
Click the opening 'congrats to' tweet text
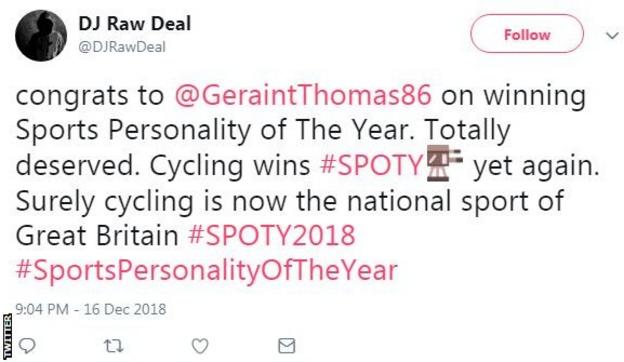pos(90,96)
